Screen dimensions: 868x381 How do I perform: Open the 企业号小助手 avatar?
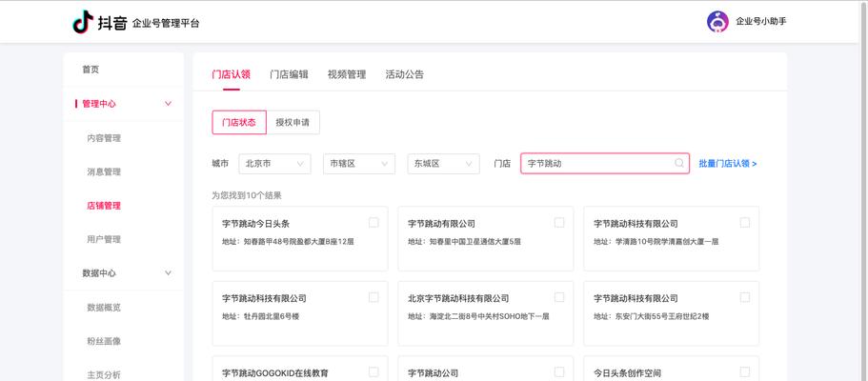pos(717,22)
